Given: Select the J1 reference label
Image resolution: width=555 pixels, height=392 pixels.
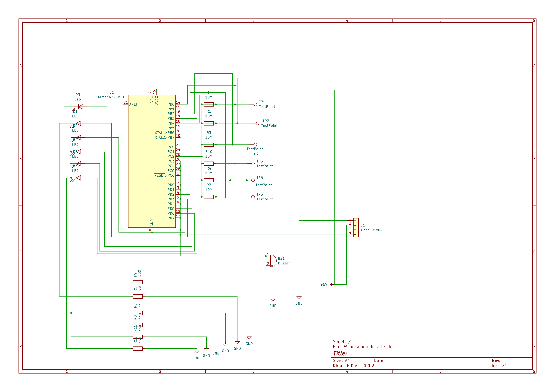Looking at the screenshot, I should (x=363, y=225).
